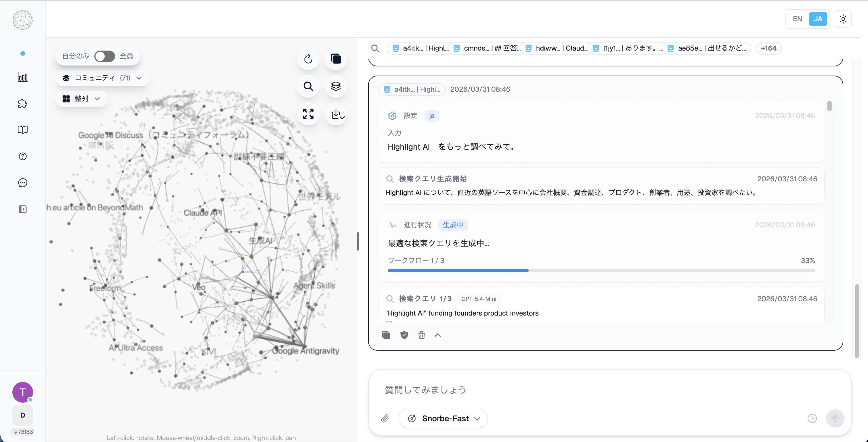Screen dimensions: 868x442
Task: Expand the 整列 arrangement dropdown
Action: coord(81,99)
